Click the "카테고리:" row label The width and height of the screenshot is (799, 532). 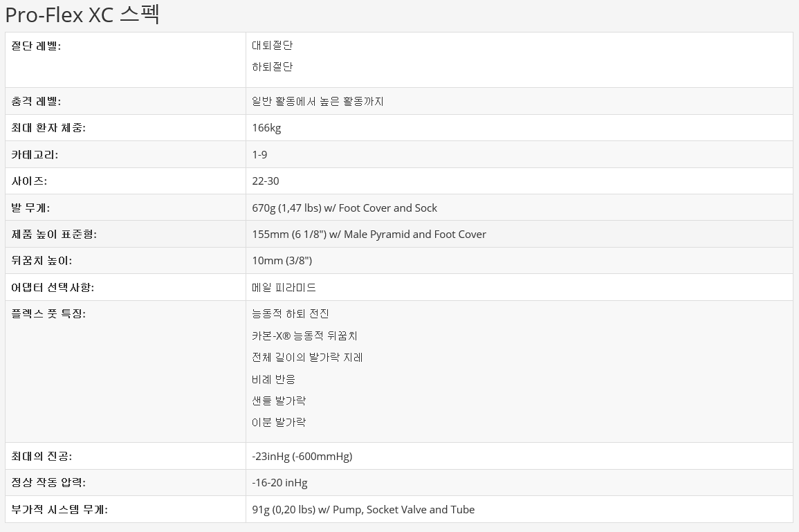pyautogui.click(x=35, y=155)
